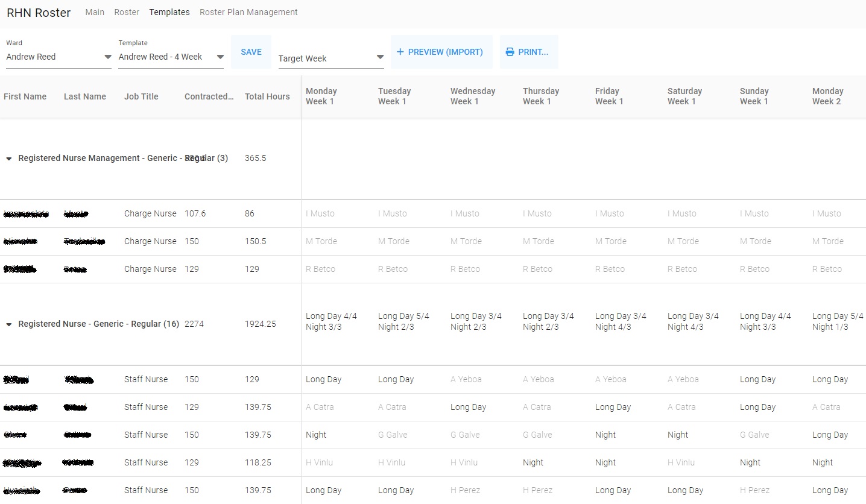Select the Contracted hours column header

click(x=209, y=96)
